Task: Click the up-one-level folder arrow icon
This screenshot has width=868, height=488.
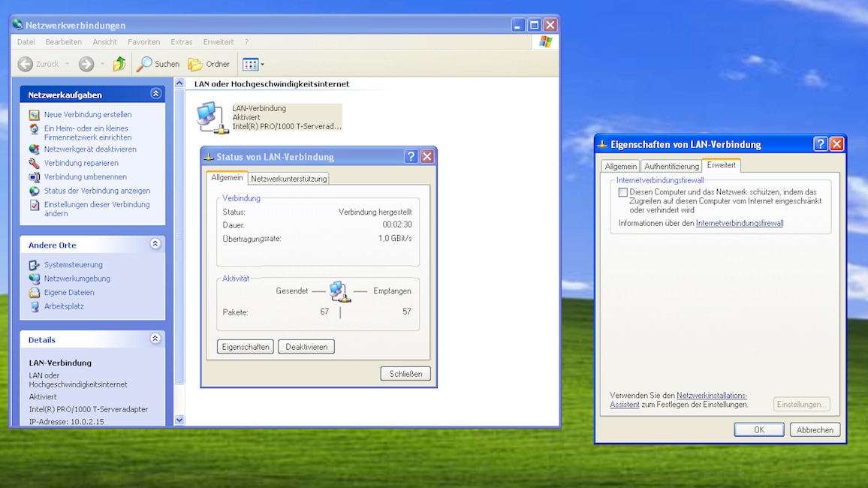Action: 119,64
